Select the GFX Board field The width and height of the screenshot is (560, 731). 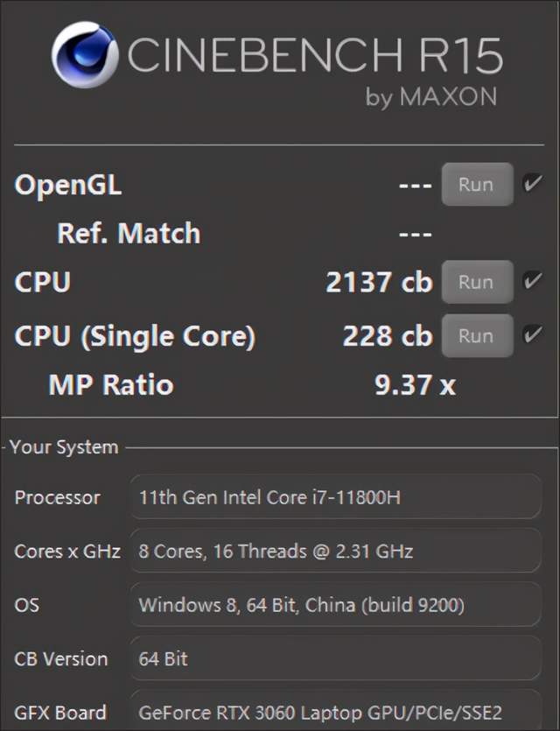tap(335, 713)
